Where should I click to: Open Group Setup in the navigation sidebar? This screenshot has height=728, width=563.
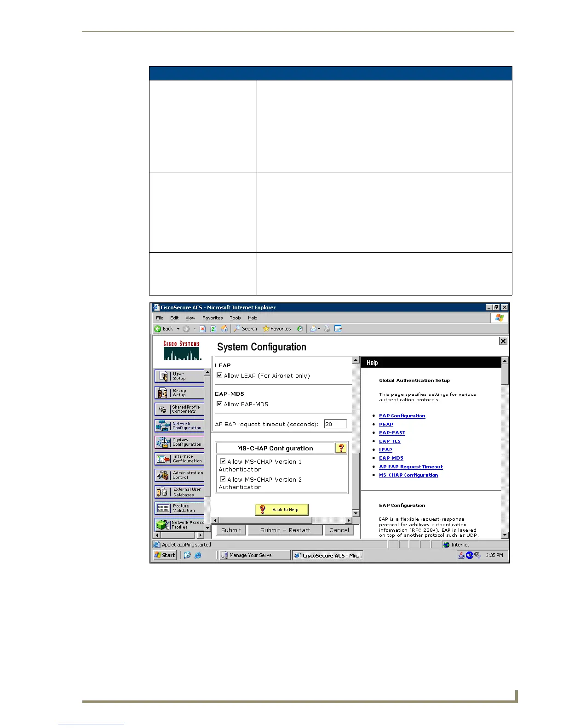tap(179, 392)
